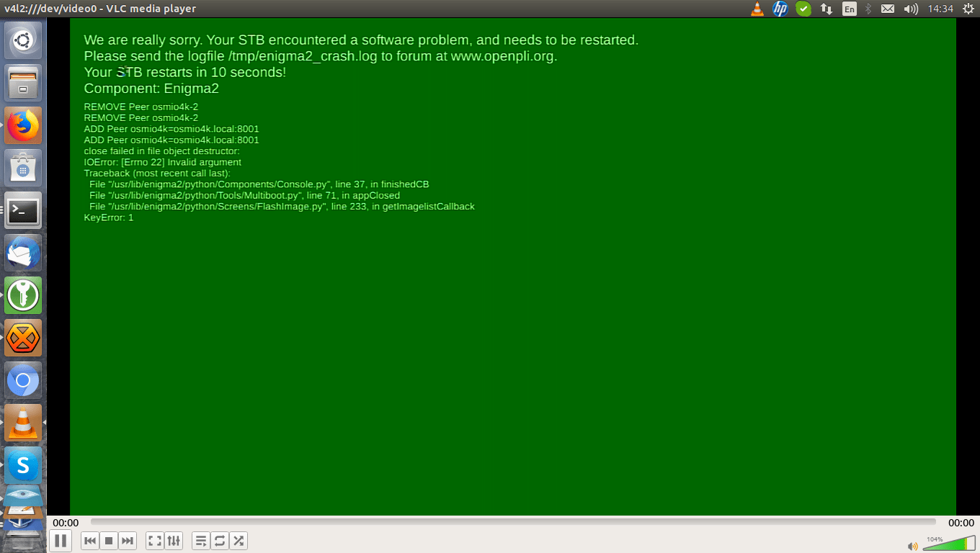Open the network connections indicator
The height and width of the screenshot is (553, 980).
(827, 9)
